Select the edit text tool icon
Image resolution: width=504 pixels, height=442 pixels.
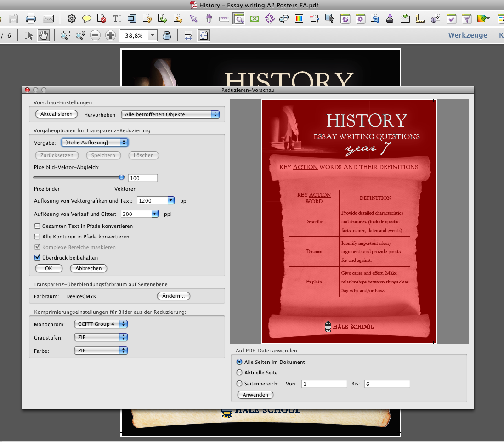pyautogui.click(x=117, y=19)
